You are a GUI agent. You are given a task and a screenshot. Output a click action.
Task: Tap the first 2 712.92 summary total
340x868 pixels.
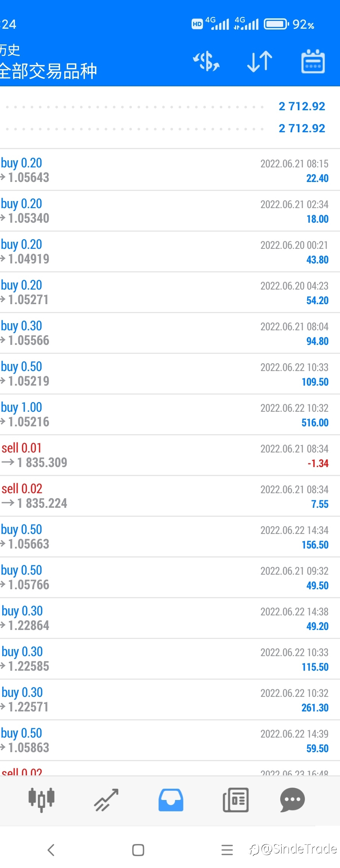click(x=302, y=106)
